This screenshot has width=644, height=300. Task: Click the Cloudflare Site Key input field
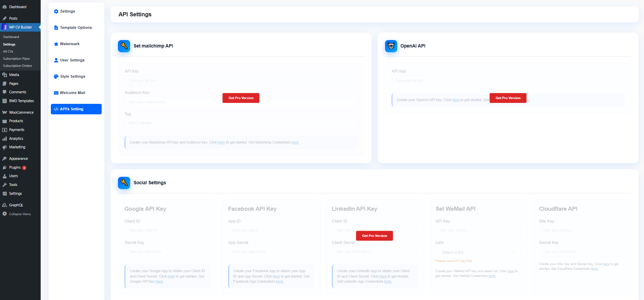click(582, 230)
